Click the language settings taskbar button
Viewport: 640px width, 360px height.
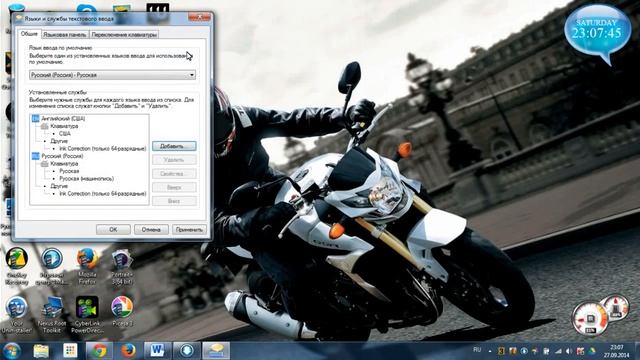click(x=216, y=351)
